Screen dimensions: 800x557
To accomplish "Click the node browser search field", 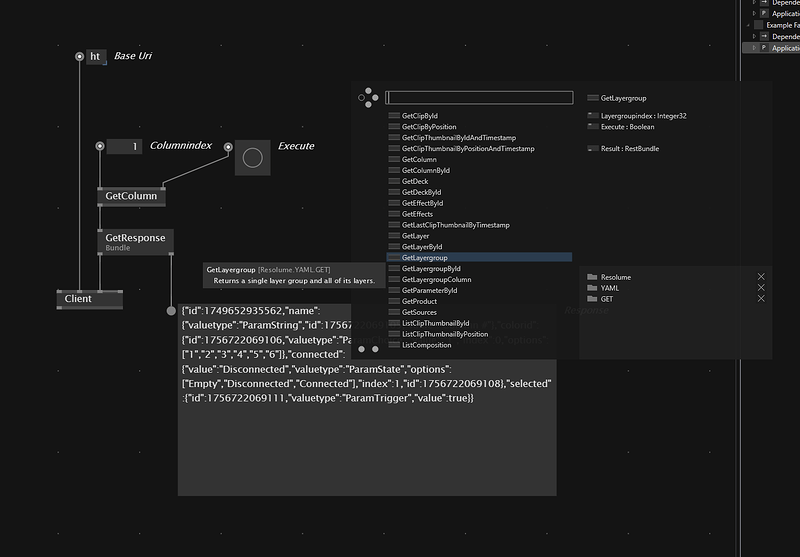I will 479,98.
